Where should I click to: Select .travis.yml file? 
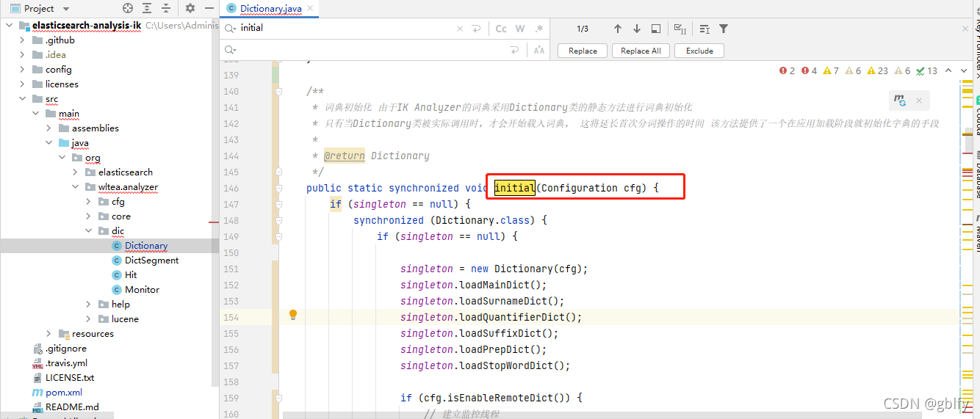tap(66, 363)
